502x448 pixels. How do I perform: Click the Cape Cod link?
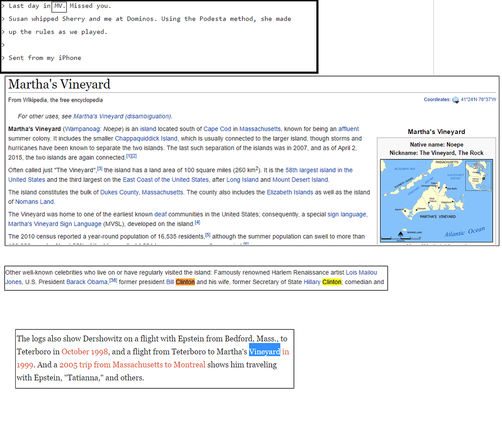pyautogui.click(x=217, y=129)
